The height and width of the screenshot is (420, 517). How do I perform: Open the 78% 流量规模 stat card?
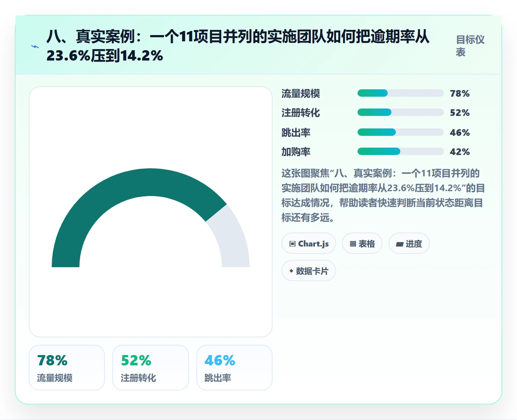point(67,368)
